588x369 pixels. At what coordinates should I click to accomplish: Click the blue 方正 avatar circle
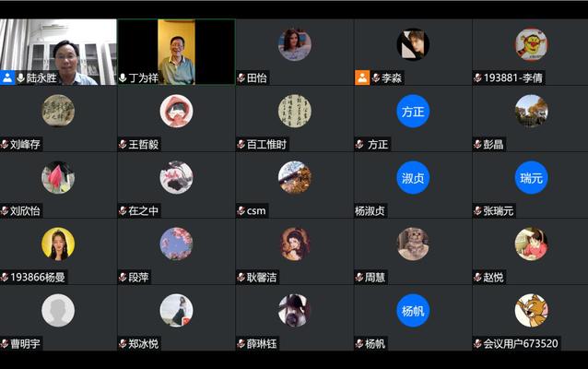click(x=413, y=111)
